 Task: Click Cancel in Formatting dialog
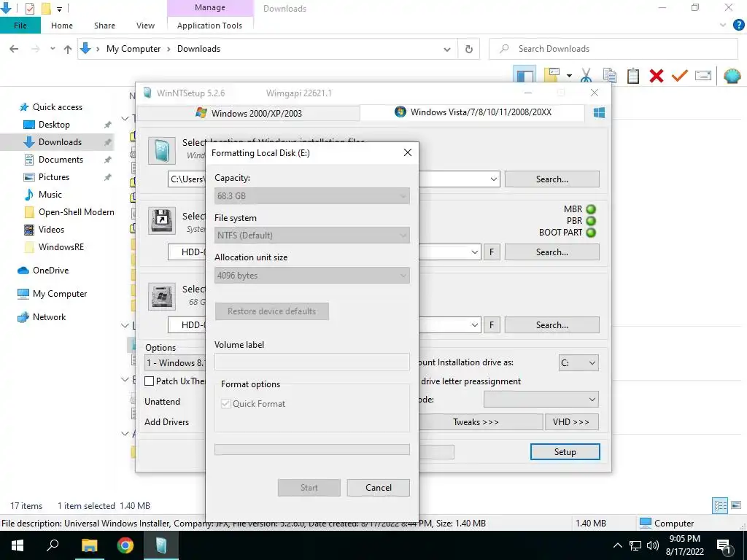pyautogui.click(x=379, y=488)
